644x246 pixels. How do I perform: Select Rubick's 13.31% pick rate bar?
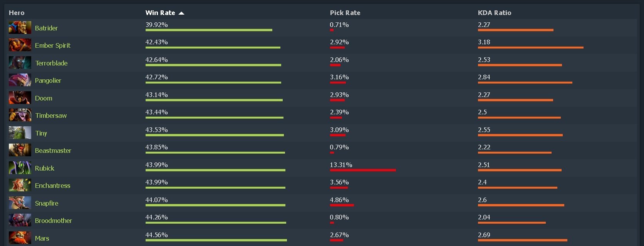tap(363, 170)
